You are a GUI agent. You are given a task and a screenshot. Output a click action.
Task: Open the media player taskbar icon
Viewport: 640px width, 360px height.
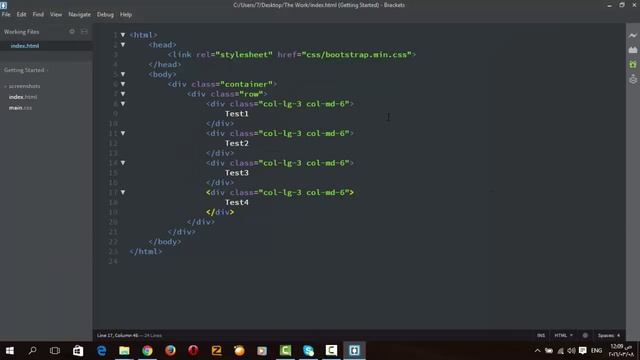(x=262, y=351)
